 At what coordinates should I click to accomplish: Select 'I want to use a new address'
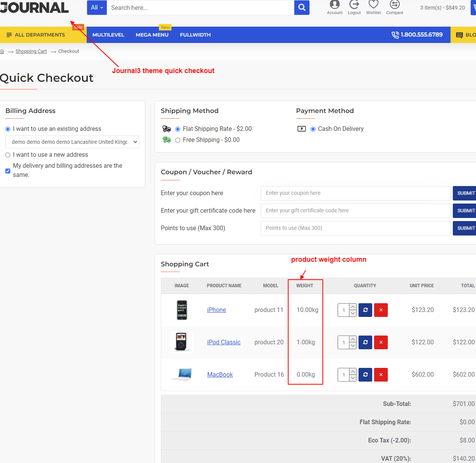[x=8, y=155]
